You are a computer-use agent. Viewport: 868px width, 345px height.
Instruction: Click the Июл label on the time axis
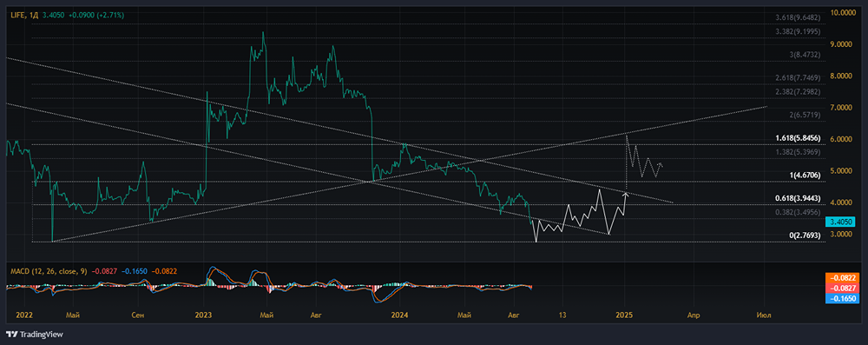(x=765, y=315)
